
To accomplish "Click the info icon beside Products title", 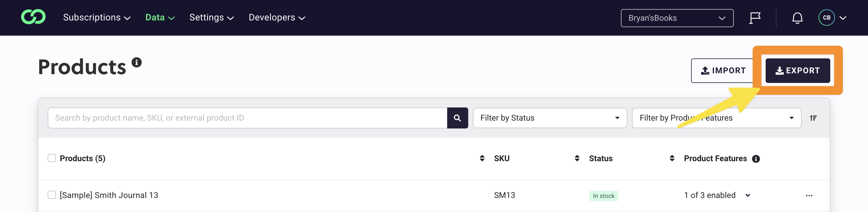I will 137,62.
